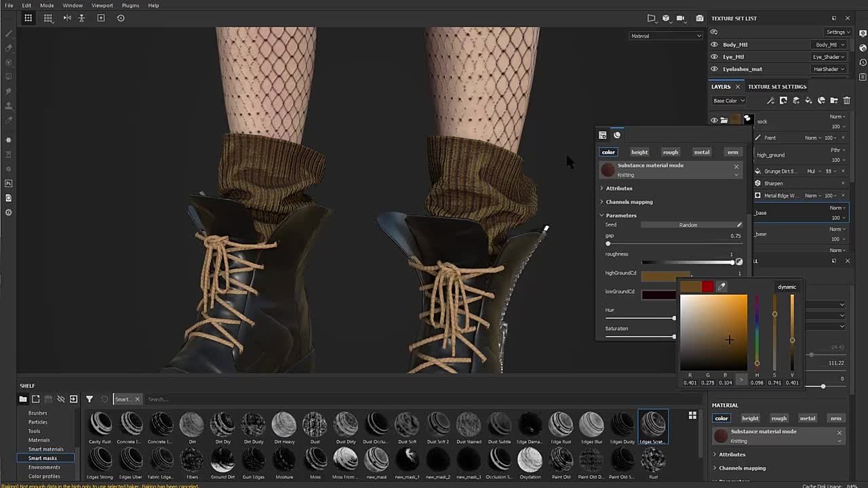Click the first grid display icon in top toolbar

click(x=28, y=18)
